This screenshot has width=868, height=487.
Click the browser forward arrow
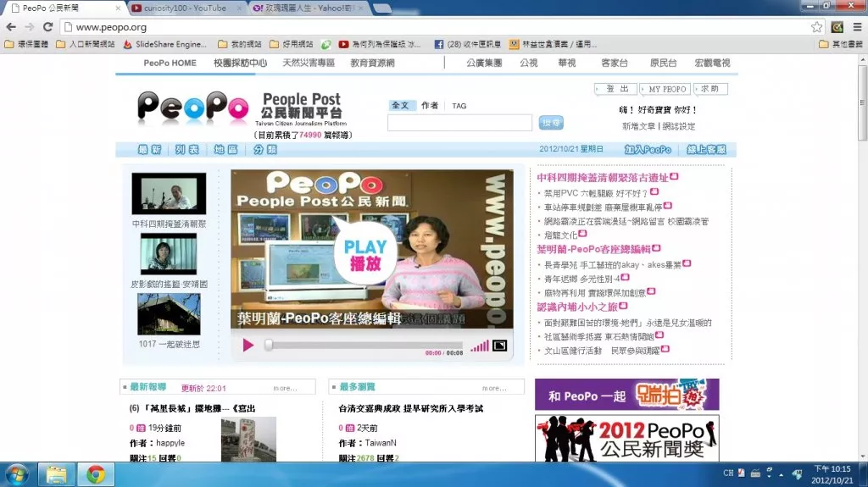30,26
